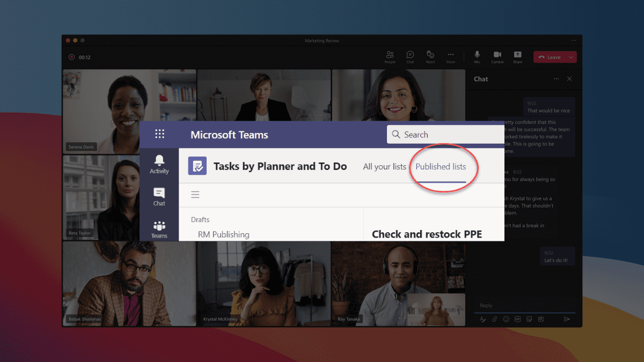Select Ray Tanaka's video tile

[x=398, y=283]
